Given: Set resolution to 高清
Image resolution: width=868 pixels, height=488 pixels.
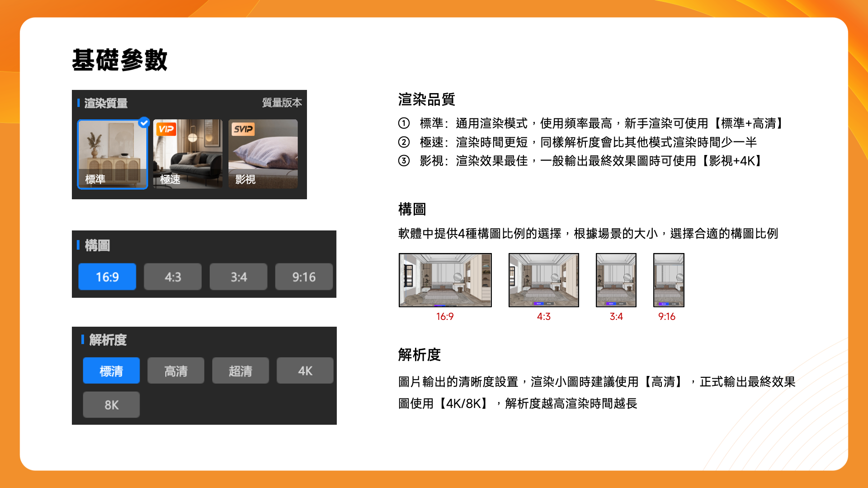Looking at the screenshot, I should [176, 371].
